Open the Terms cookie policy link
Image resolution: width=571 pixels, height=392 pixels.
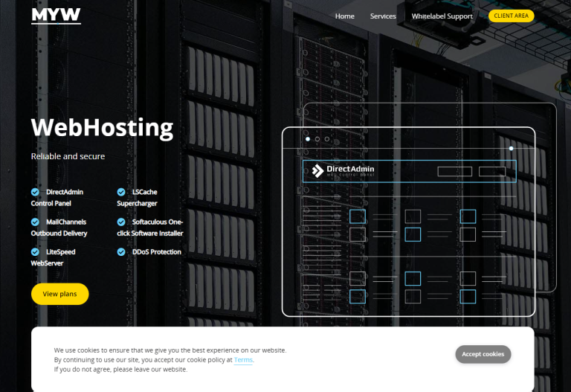coord(243,360)
